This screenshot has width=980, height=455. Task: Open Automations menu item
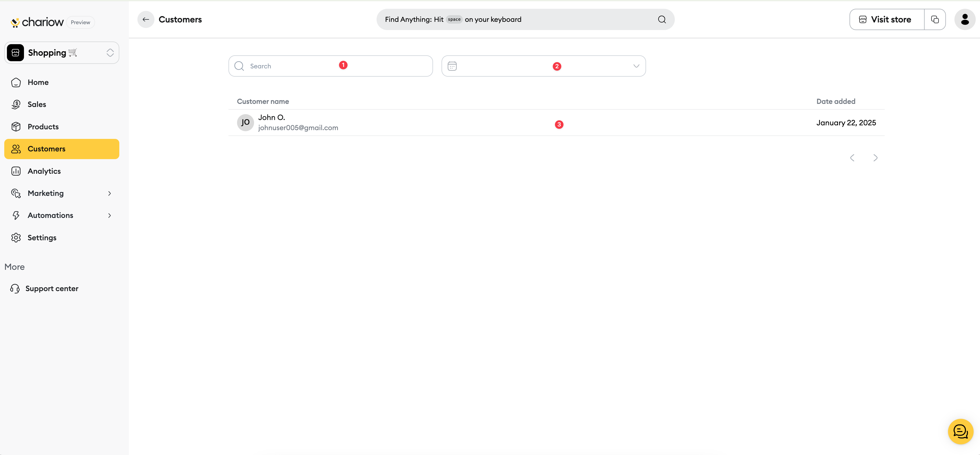[62, 216]
